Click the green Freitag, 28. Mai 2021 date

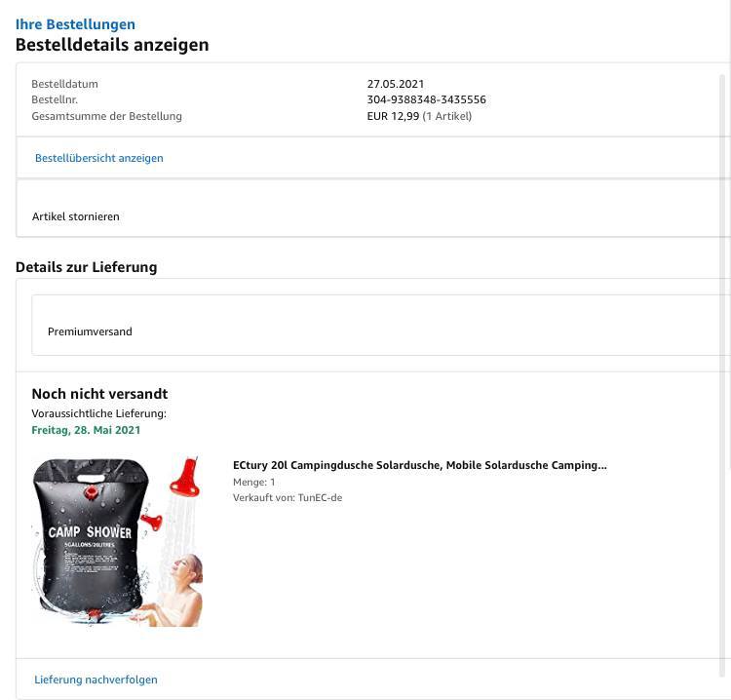[x=86, y=430]
